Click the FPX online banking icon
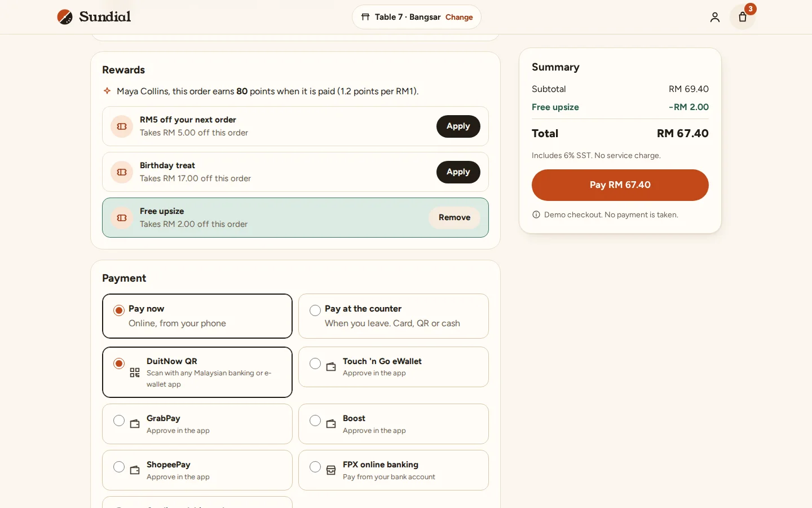This screenshot has height=508, width=812. coord(331,470)
